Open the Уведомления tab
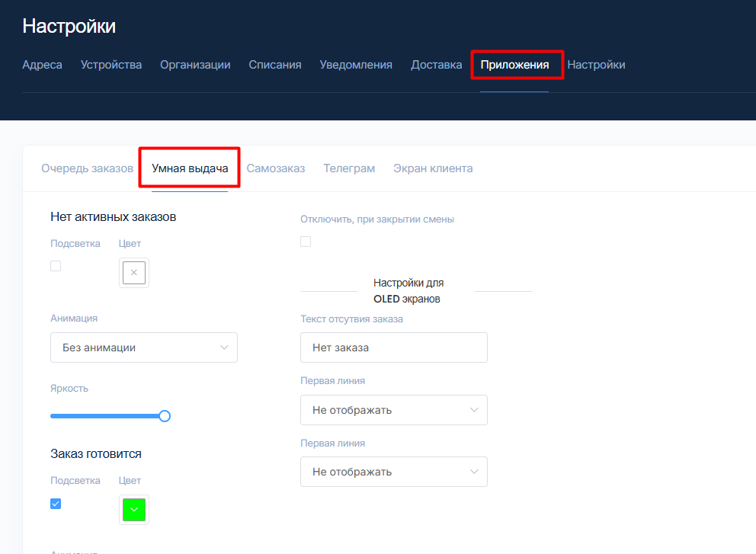The height and width of the screenshot is (554, 756). [x=356, y=65]
